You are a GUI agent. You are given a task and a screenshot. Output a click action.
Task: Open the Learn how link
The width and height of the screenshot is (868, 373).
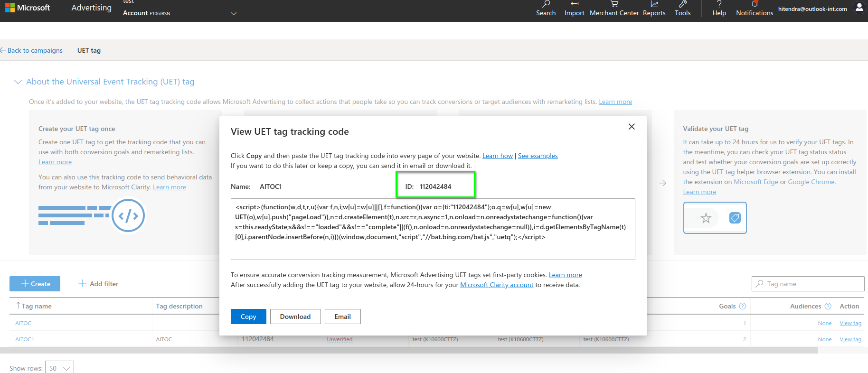tap(498, 156)
